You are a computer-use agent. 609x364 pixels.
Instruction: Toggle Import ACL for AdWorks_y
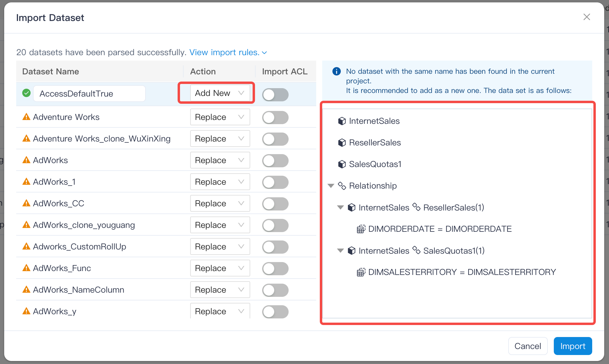275,312
